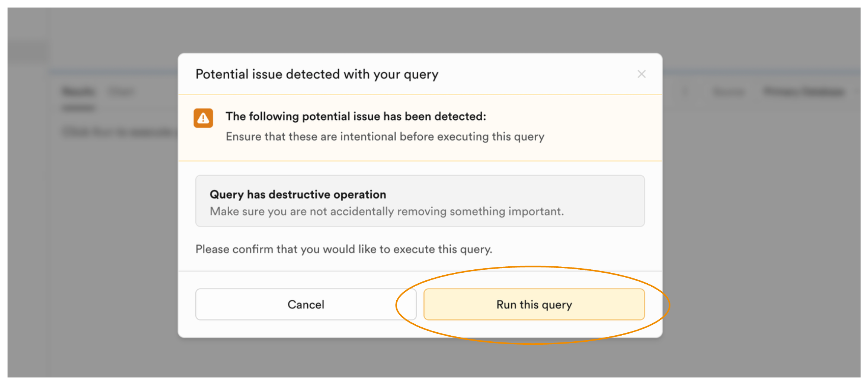
Task: Close the dialog with the X icon
Action: [641, 74]
